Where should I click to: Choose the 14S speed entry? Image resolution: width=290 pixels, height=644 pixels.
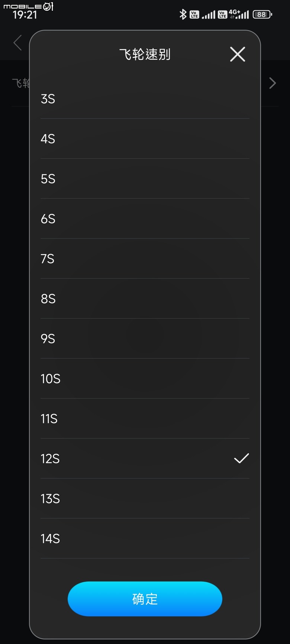[145, 538]
